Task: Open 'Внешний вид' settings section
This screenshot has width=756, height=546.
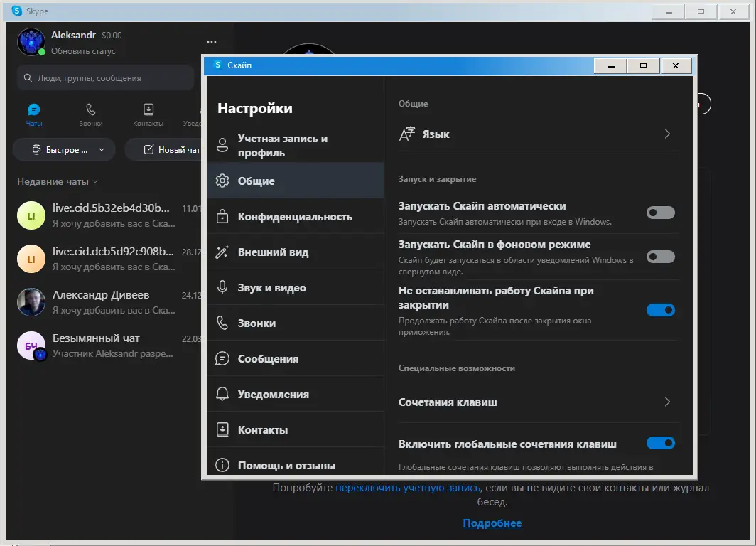Action: click(296, 252)
